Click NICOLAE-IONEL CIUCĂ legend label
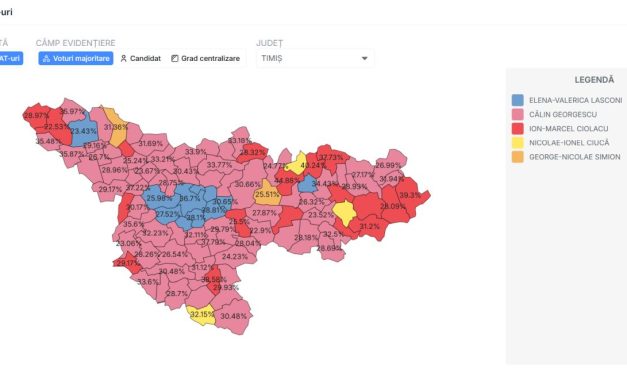The height and width of the screenshot is (376, 627). pyautogui.click(x=569, y=143)
